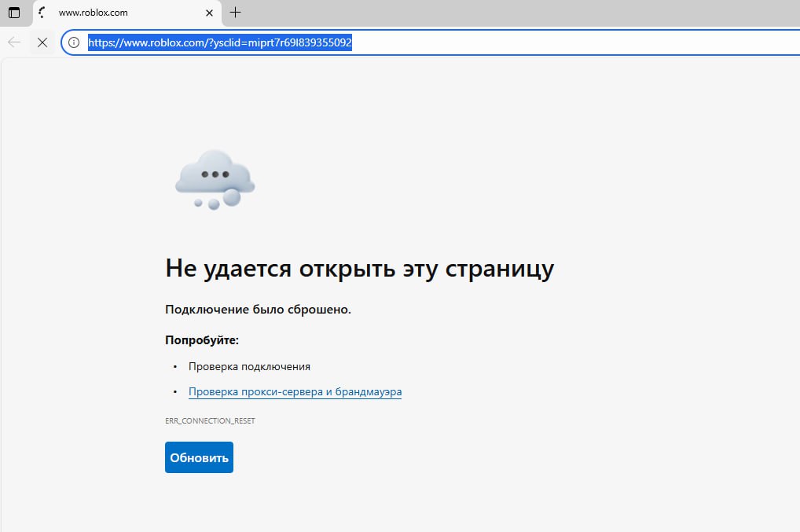Click the ERR_CONNECTION_RESET error code
The height and width of the screenshot is (532, 800).
[210, 421]
